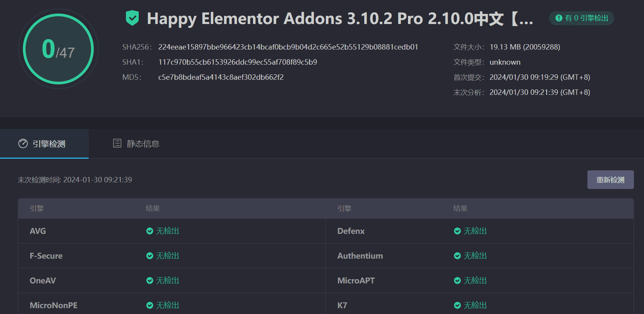Click the 末次分析 timestamp value
This screenshot has height=314, width=644.
pos(540,92)
